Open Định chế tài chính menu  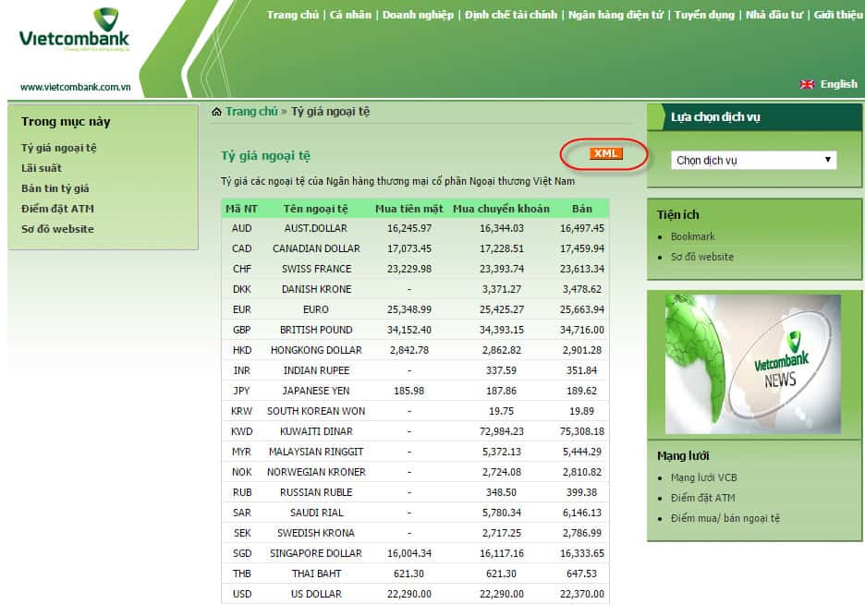pos(511,15)
